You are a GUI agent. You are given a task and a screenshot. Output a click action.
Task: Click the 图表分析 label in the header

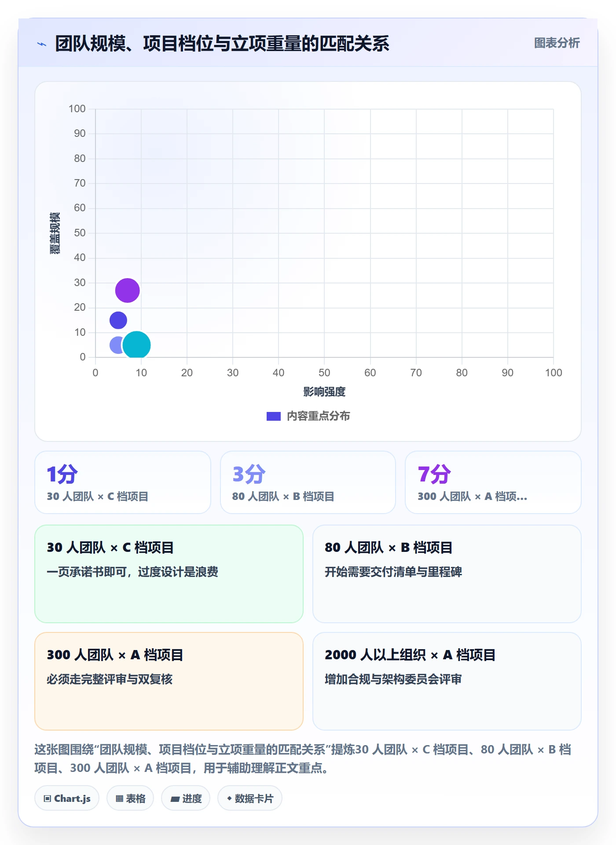[x=557, y=43]
